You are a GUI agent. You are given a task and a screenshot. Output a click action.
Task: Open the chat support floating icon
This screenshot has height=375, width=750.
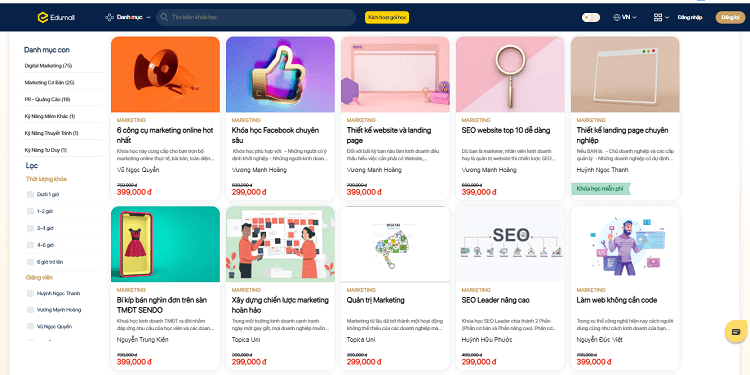[x=736, y=331]
